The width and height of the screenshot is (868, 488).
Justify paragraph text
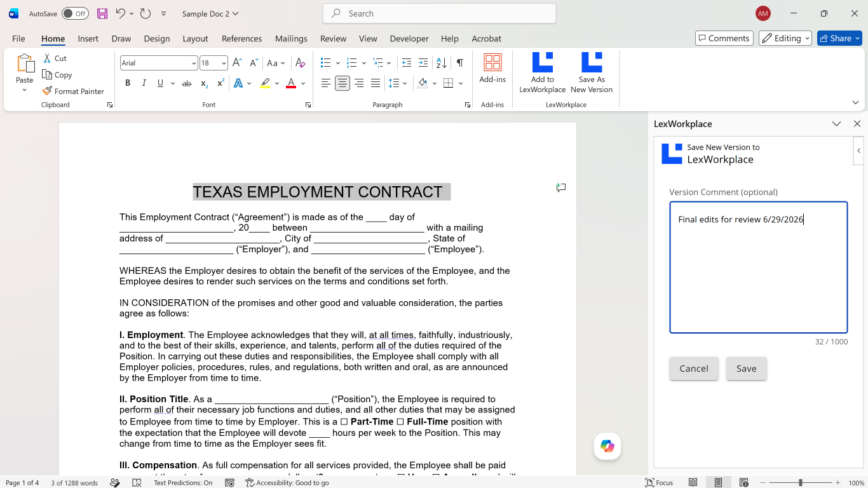coord(376,83)
